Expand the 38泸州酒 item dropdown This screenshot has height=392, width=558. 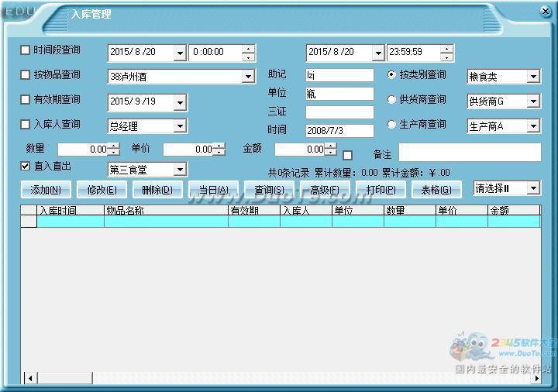[x=248, y=77]
